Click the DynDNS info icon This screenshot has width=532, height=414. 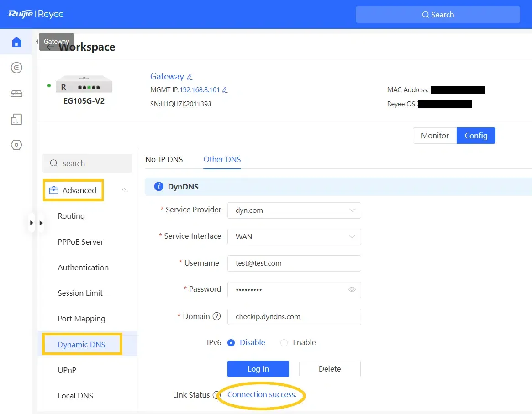(x=158, y=187)
